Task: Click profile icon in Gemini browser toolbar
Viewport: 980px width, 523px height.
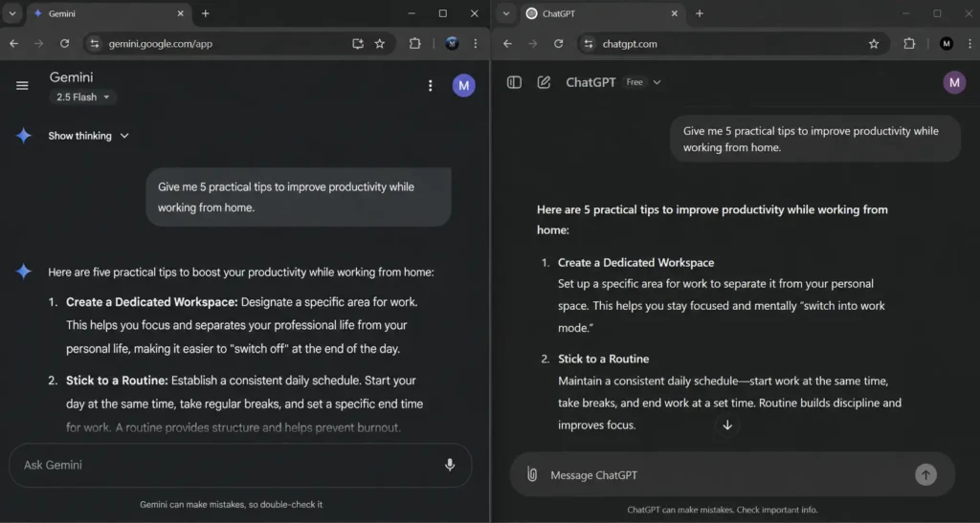Action: click(x=452, y=44)
